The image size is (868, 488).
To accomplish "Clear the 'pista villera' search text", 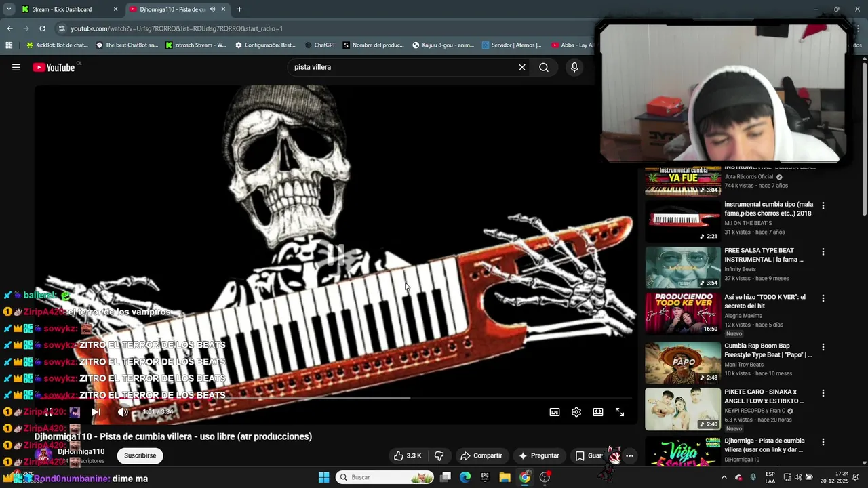I will pos(522,67).
